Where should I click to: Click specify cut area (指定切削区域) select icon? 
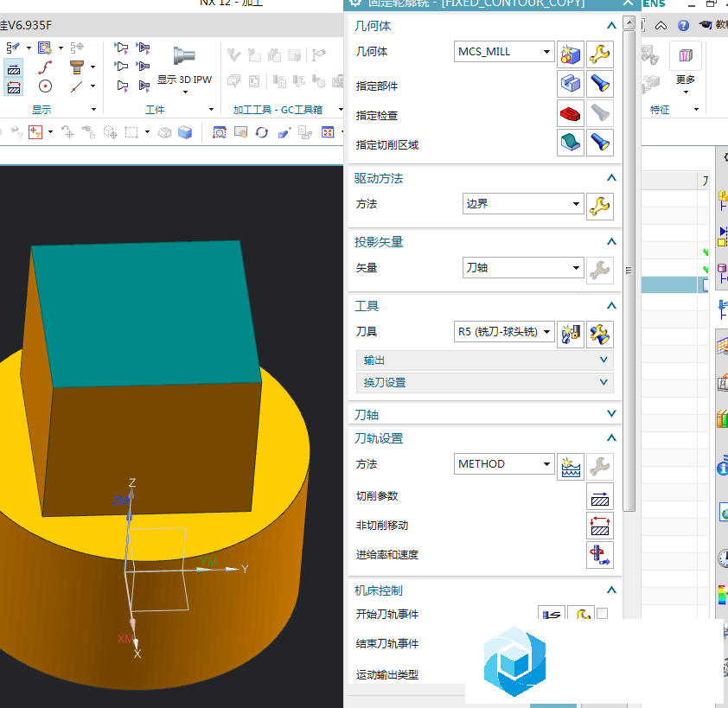pos(570,143)
